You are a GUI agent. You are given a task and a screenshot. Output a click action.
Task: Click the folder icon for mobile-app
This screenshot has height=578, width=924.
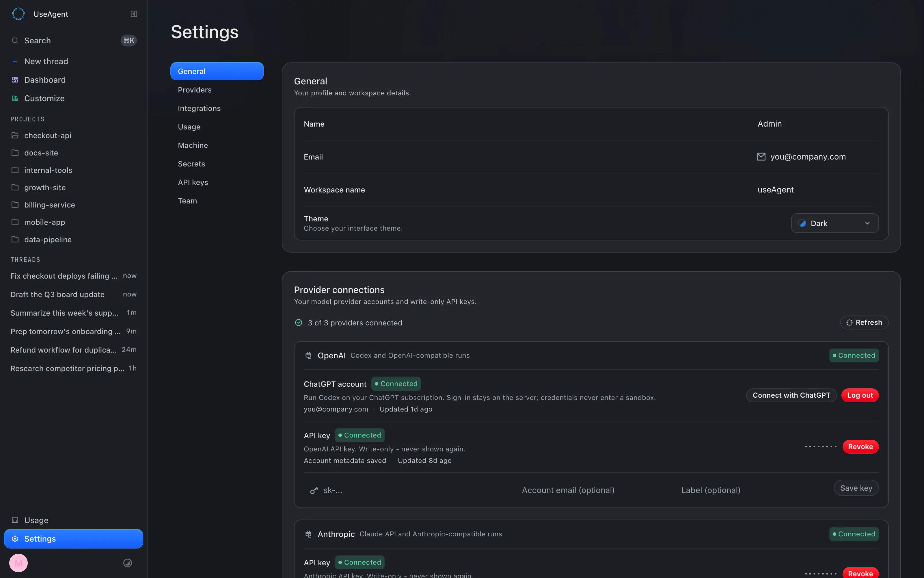pos(15,222)
